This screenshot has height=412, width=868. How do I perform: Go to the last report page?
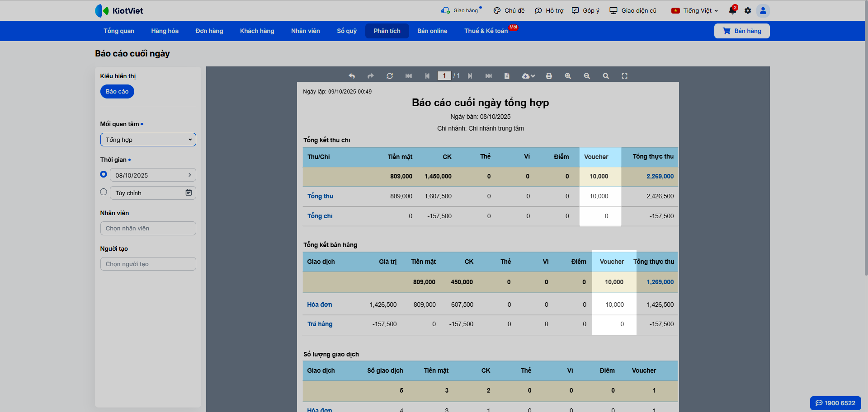pos(489,76)
